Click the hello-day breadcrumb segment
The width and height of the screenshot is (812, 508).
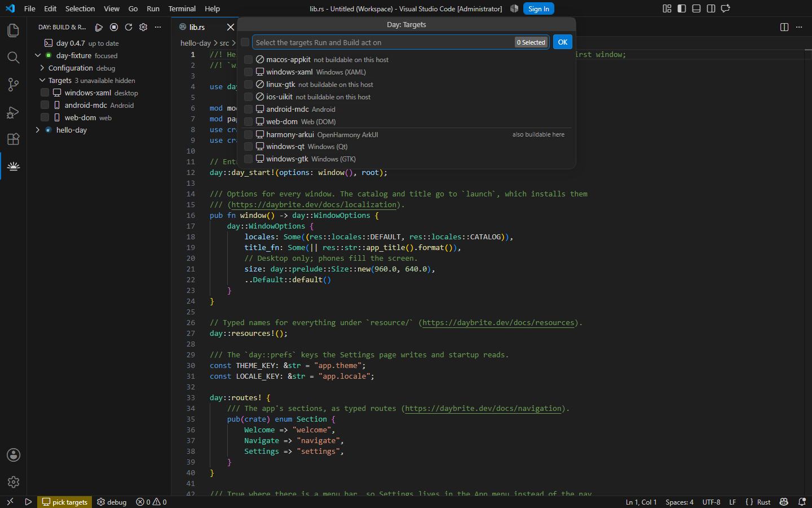pyautogui.click(x=196, y=43)
